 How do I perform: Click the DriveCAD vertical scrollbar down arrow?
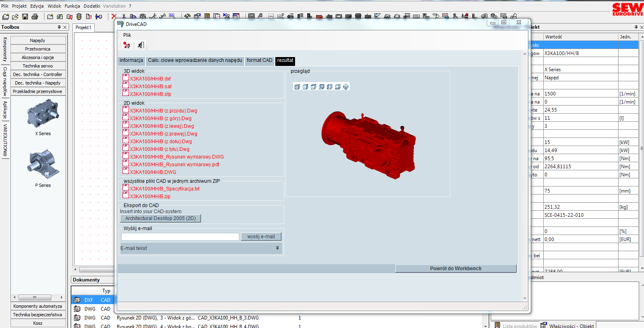coord(525,298)
